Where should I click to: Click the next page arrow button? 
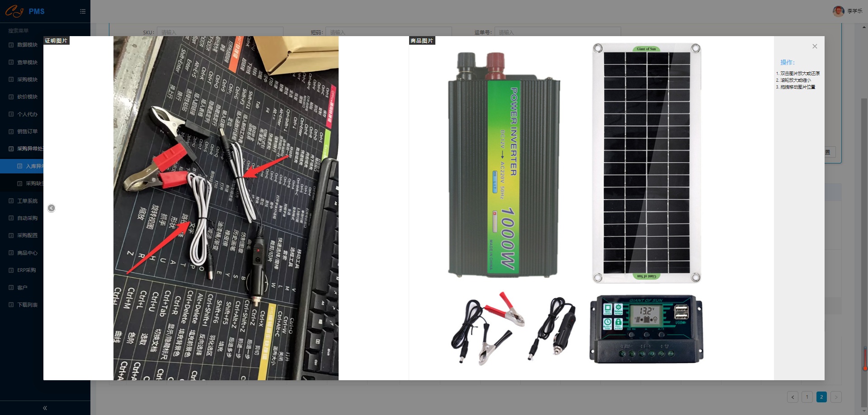coord(836,397)
